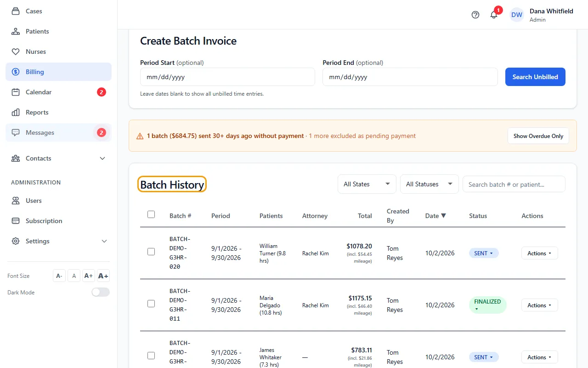Open Actions menu for James Whitaker batch
This screenshot has width=588, height=368.
(539, 357)
